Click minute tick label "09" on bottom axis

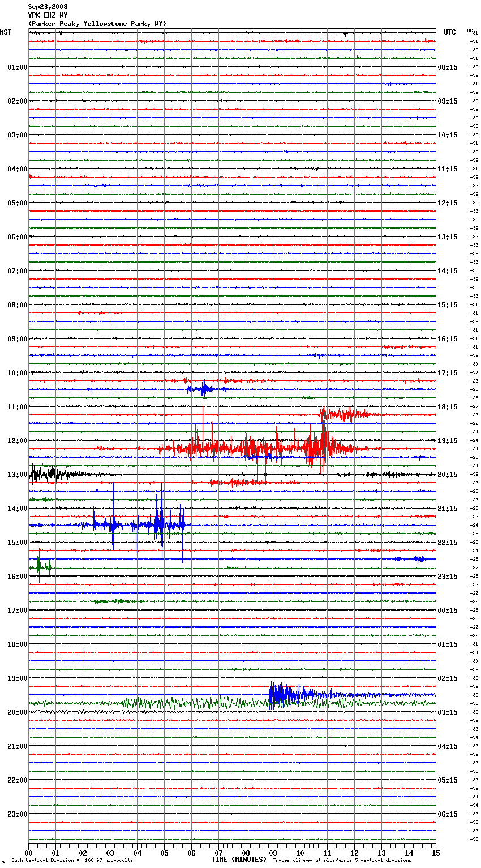pos(273,853)
